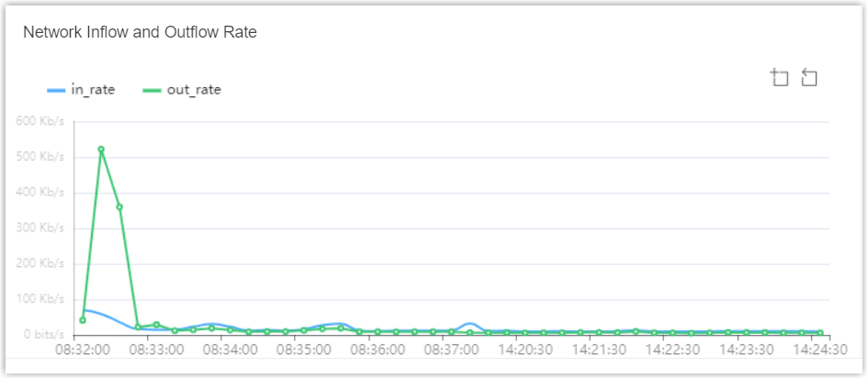Screen dimensions: 868x379
Task: Click the blue in_rate bump after 08:37:00
Action: [x=470, y=325]
